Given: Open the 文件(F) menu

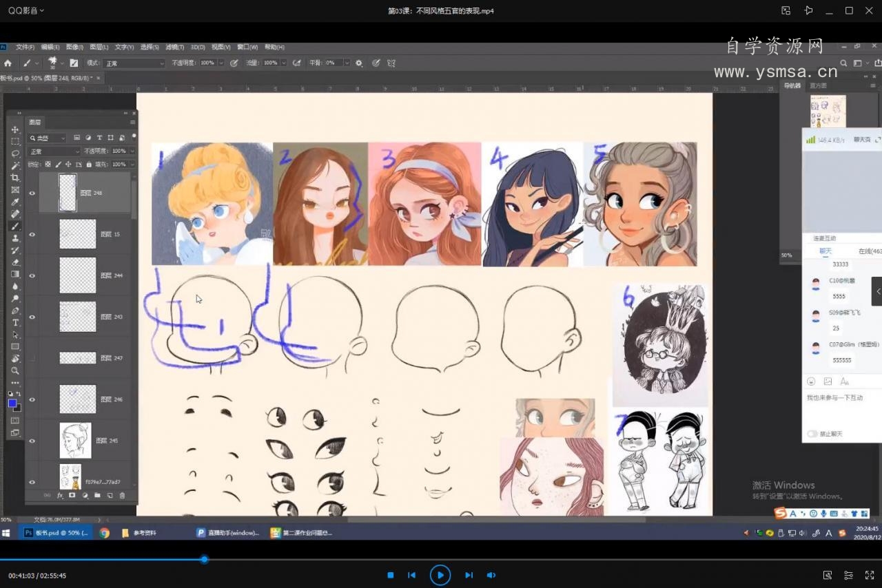Looking at the screenshot, I should tap(25, 47).
